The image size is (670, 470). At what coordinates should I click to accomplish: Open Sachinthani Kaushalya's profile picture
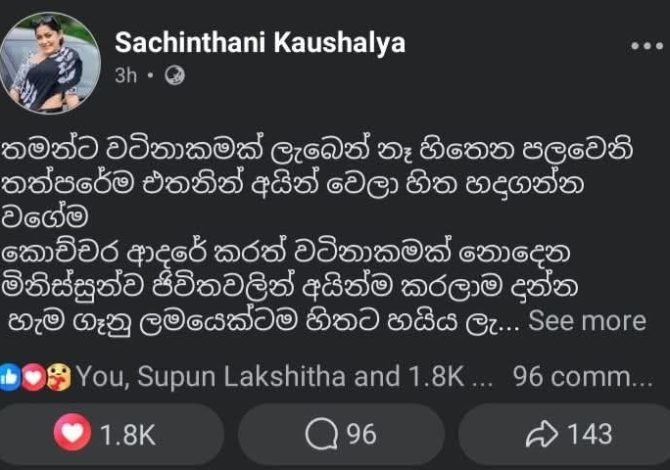point(57,63)
